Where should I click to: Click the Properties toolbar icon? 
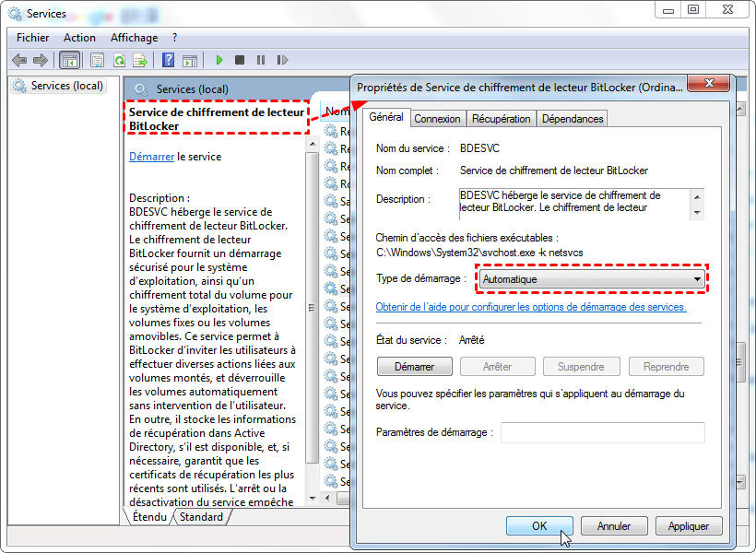click(x=97, y=60)
